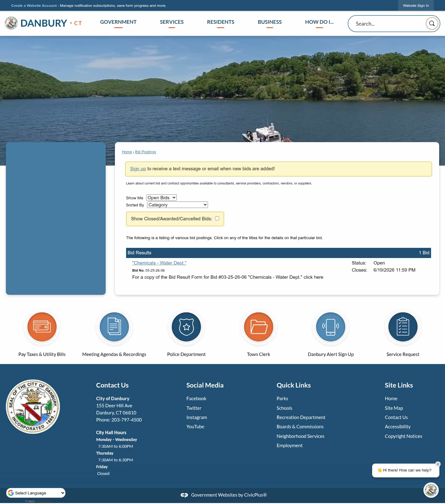Image resolution: width=445 pixels, height=504 pixels.
Task: Open the chat widget seal icon
Action: [431, 490]
